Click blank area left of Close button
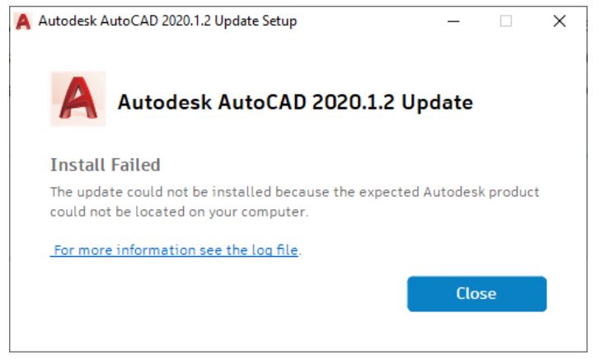600x364 pixels. 247,294
